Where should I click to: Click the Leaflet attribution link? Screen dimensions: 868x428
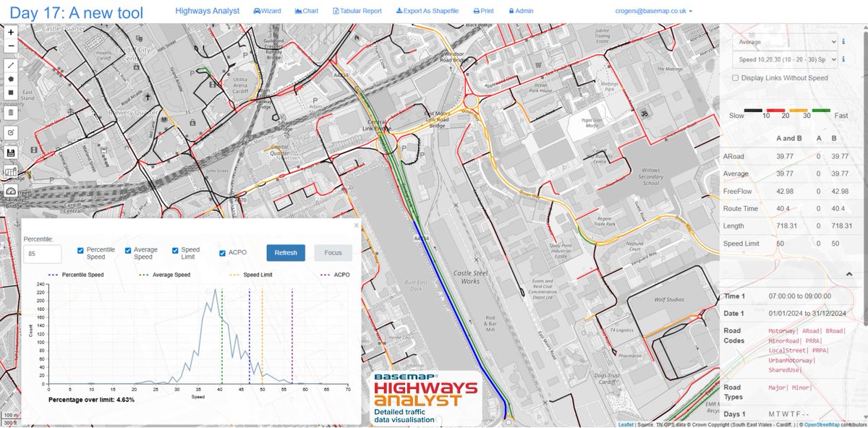pyautogui.click(x=626, y=424)
